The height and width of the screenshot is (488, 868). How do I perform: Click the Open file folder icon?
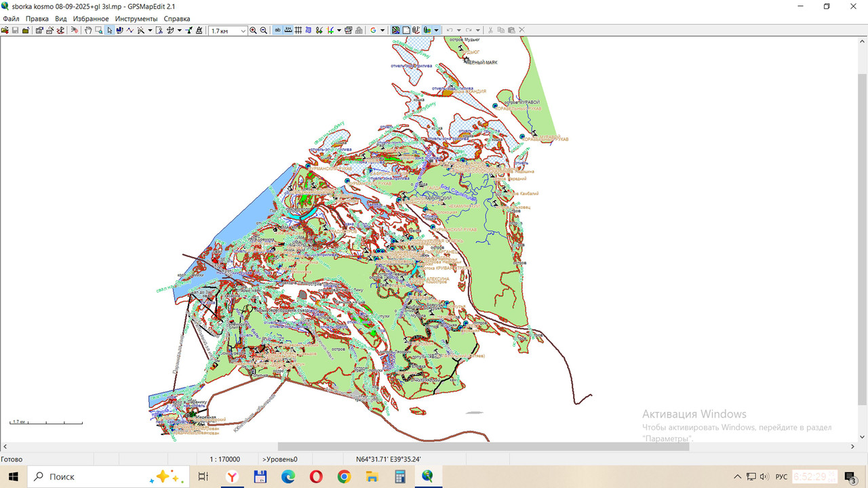(x=5, y=30)
